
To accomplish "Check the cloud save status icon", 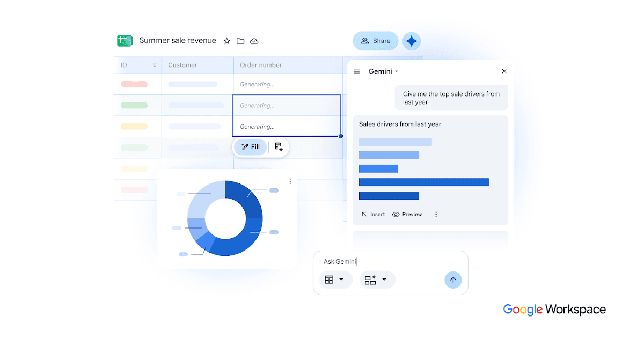I will (x=254, y=41).
